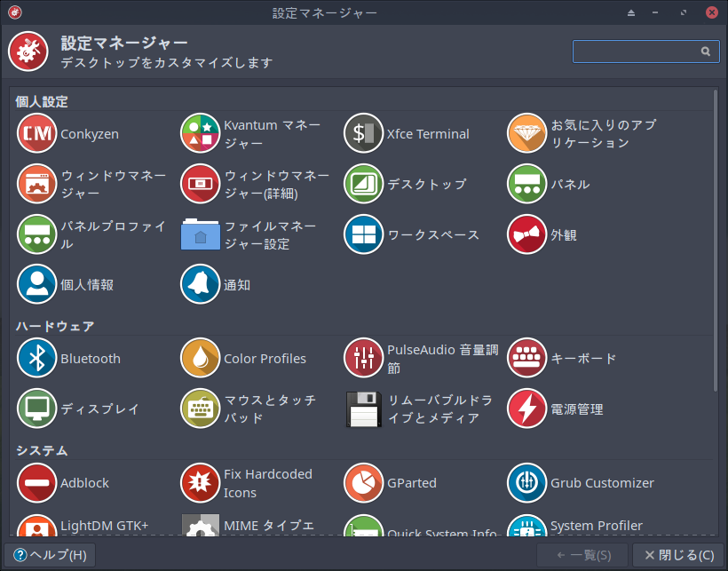
Task: Open the Bluetooth settings icon
Action: point(36,359)
